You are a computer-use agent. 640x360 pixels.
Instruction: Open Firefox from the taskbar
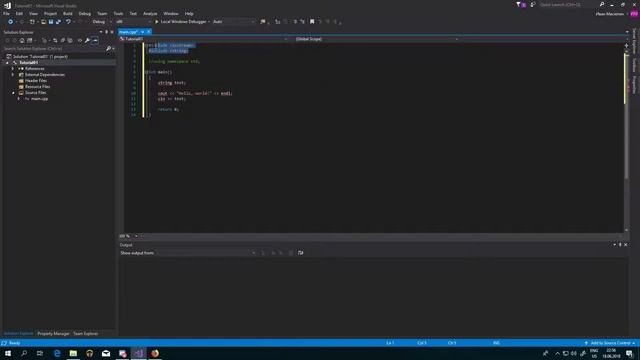click(x=155, y=353)
